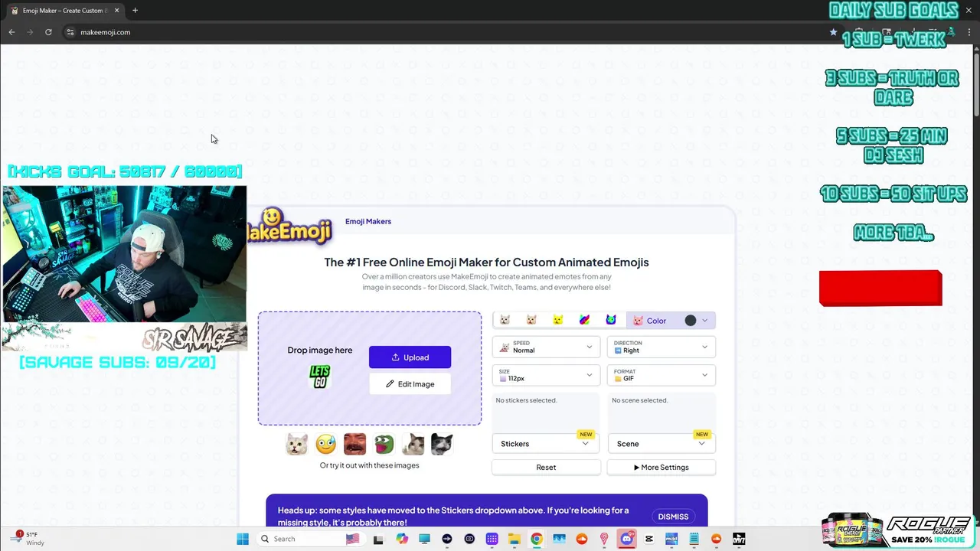Click the Upload button

point(410,357)
